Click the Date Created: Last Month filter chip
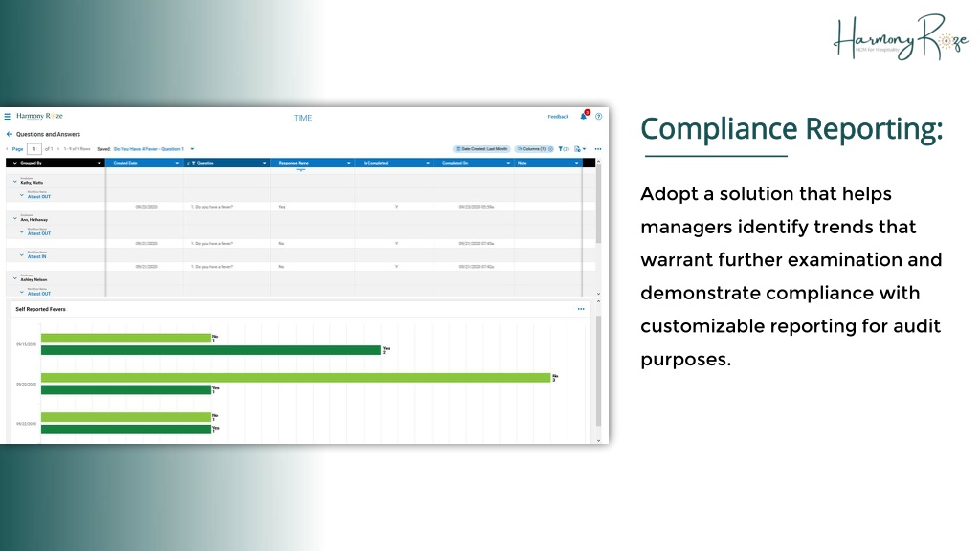 coord(481,149)
